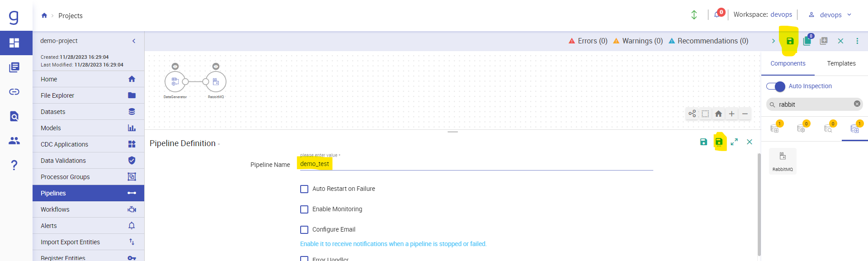Viewport: 868px width, 261px height.
Task: Open the devops user dropdown
Action: tap(831, 15)
